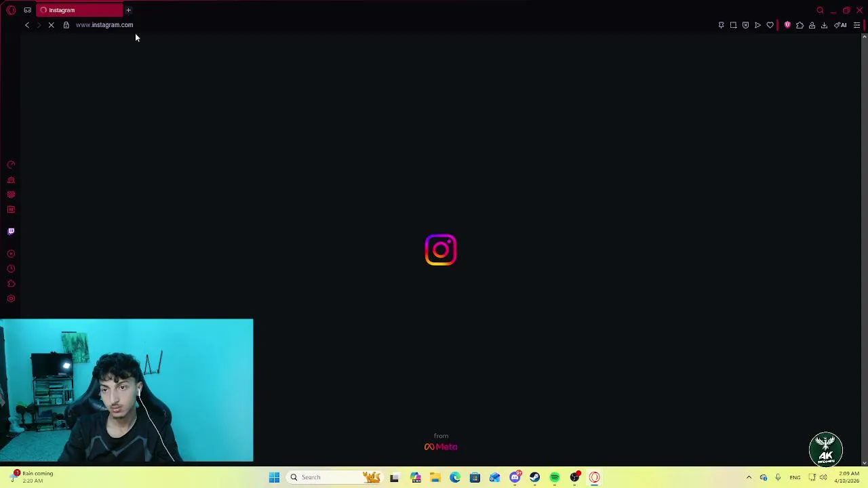868x488 pixels.
Task: Open Easy Setup sliders icon
Action: [856, 25]
